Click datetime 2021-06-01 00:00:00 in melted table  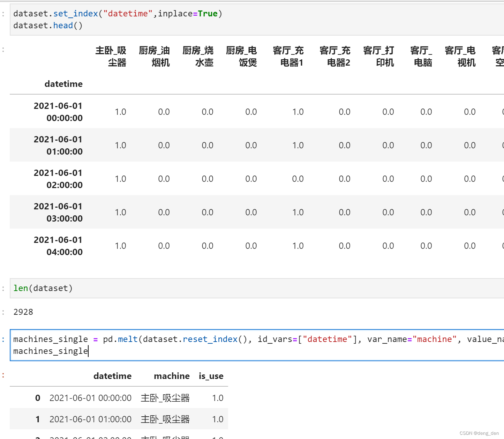click(x=90, y=398)
